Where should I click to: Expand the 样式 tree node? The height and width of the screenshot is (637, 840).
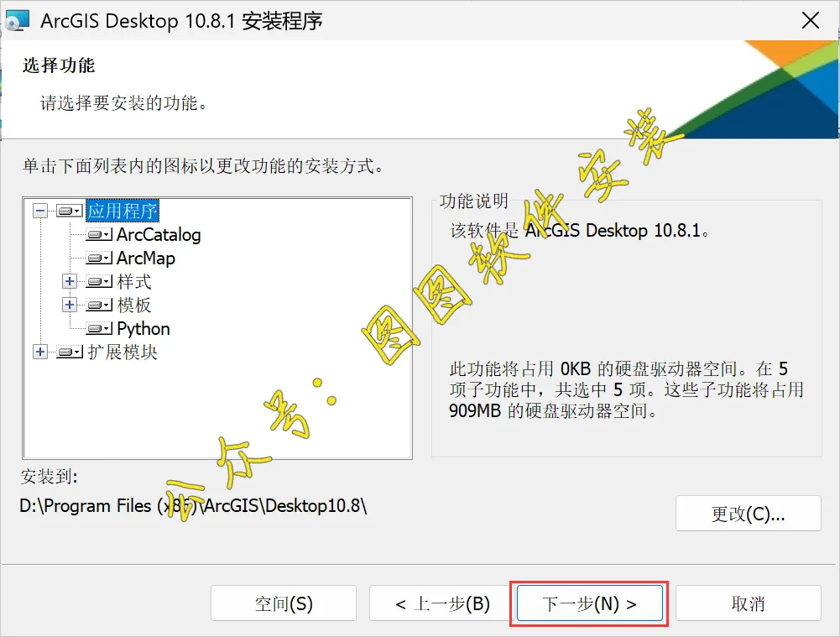[70, 281]
